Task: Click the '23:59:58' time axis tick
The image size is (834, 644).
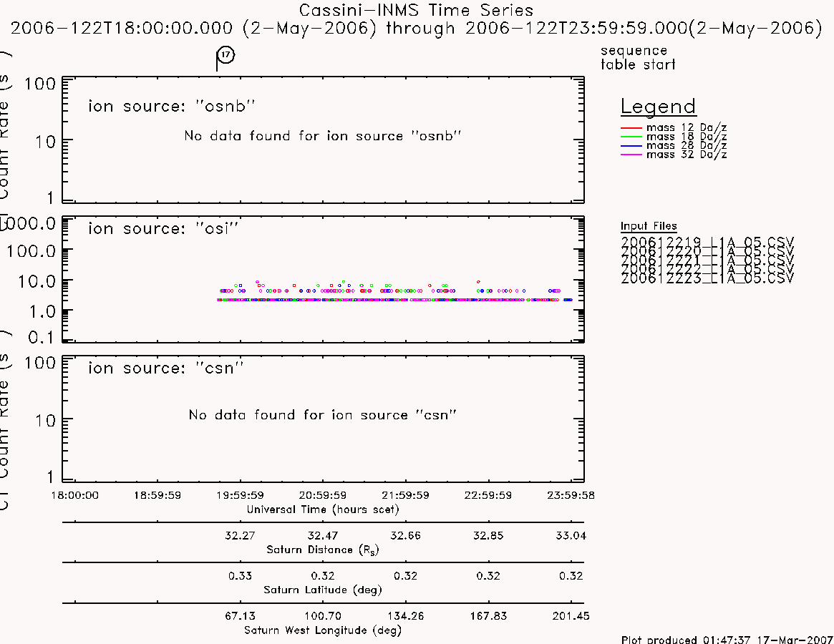Action: pos(571,495)
